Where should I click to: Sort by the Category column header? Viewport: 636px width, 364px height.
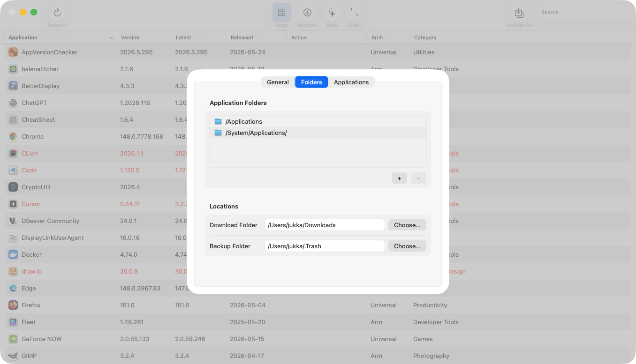click(x=520, y=37)
